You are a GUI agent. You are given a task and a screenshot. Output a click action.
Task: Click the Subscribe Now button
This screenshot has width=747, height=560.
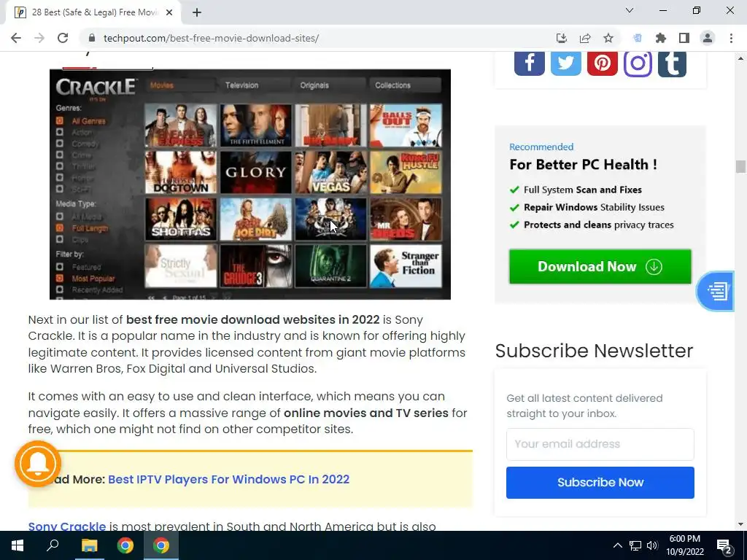(x=600, y=483)
